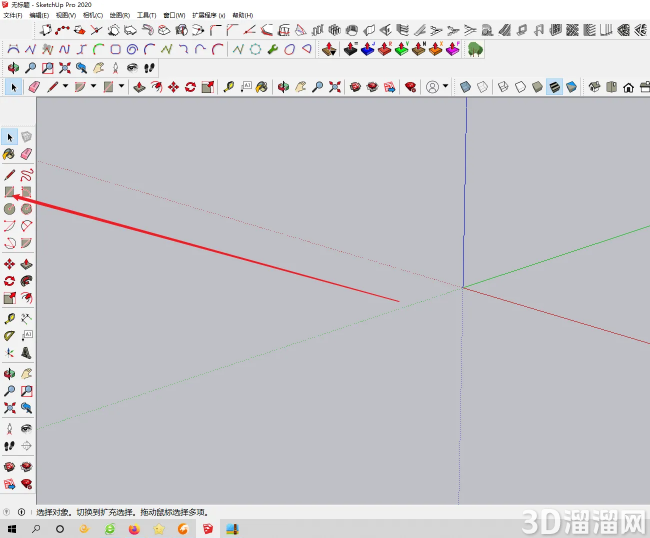Open the green 360 browser taskbar icon

click(109, 529)
